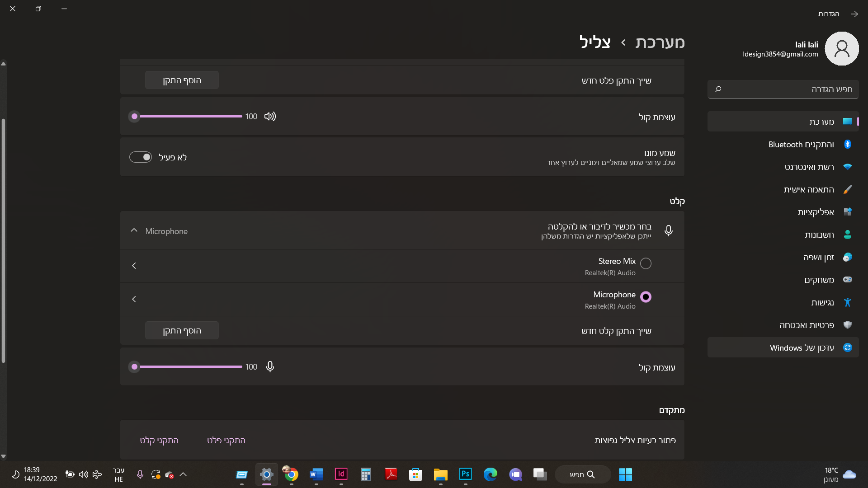Open Photoshop from the taskbar
This screenshot has width=868, height=488.
click(465, 474)
